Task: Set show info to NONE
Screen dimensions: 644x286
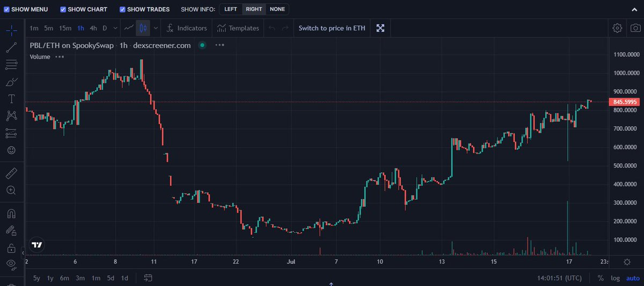Action: tap(277, 9)
